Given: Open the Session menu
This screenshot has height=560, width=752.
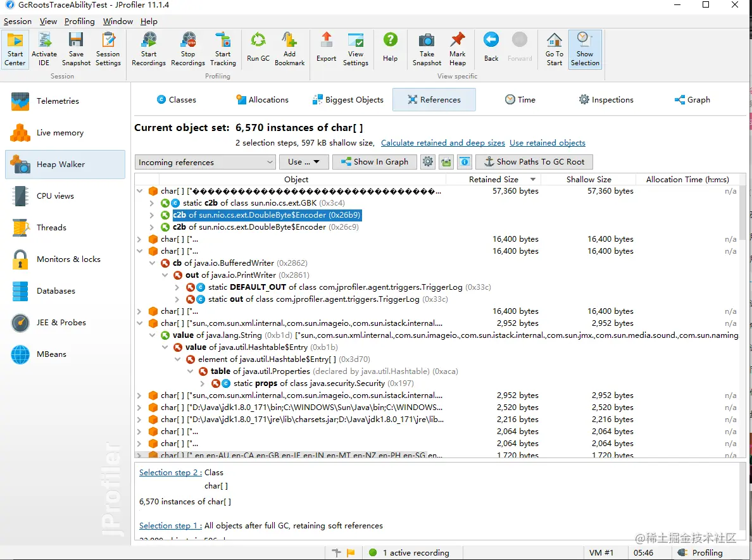Looking at the screenshot, I should tap(18, 22).
